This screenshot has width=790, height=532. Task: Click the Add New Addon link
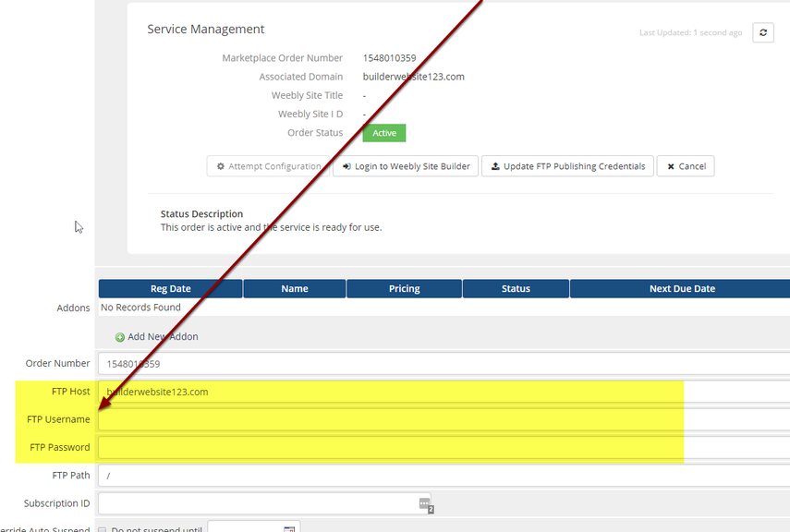[x=163, y=336]
